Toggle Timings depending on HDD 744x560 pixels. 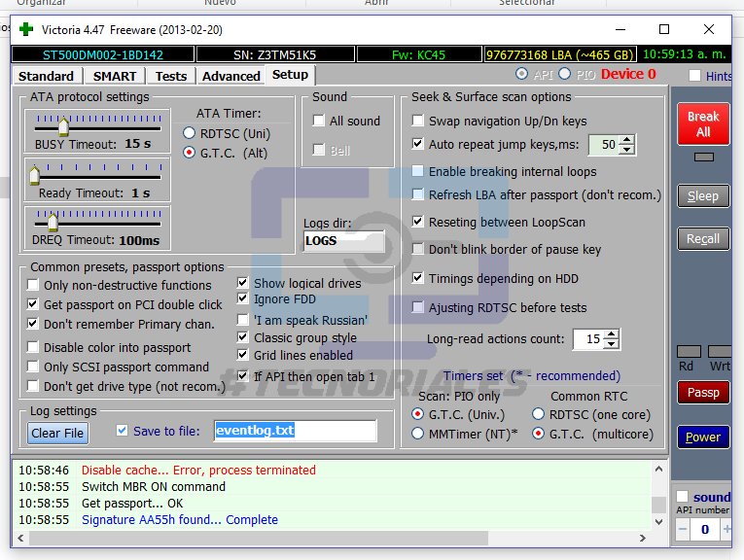coord(417,278)
